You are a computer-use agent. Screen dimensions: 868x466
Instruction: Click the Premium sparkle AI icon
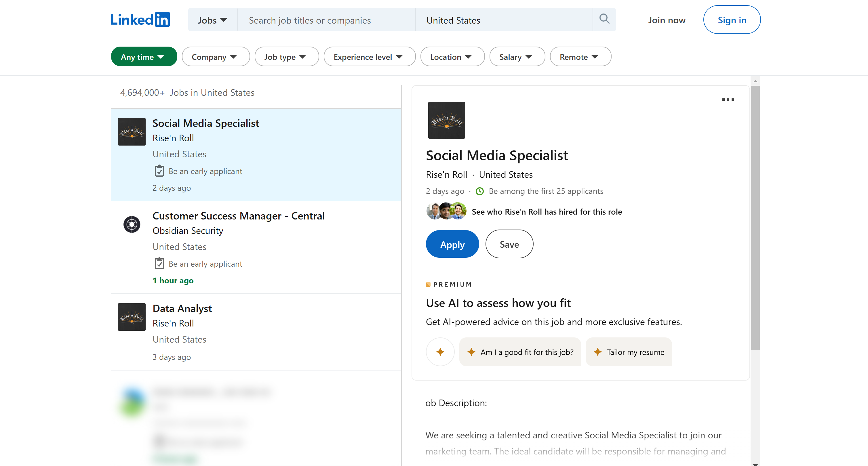pyautogui.click(x=440, y=352)
